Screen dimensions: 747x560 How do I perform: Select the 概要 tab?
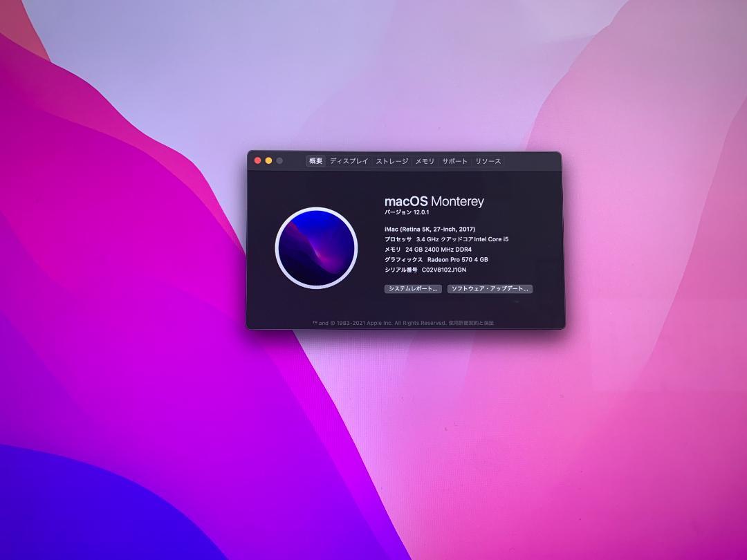point(316,161)
